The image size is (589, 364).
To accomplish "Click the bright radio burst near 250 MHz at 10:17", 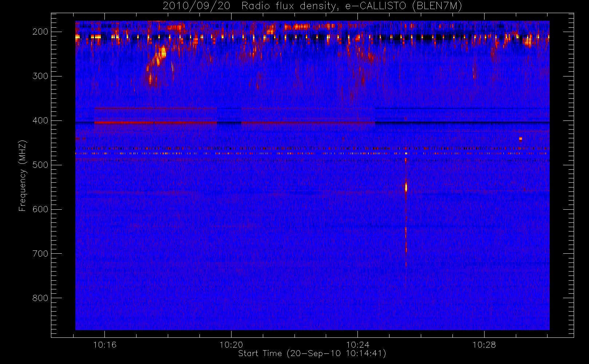I will [x=161, y=55].
